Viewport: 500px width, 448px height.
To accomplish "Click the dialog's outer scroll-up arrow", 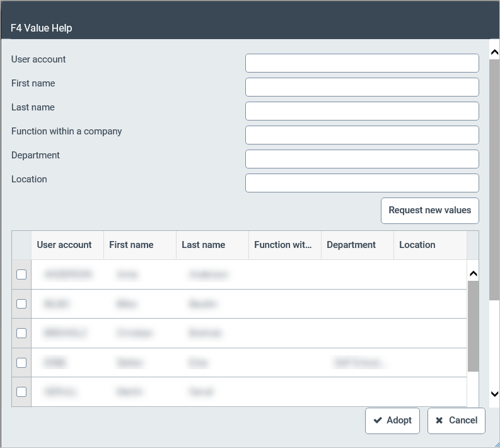I will 494,52.
